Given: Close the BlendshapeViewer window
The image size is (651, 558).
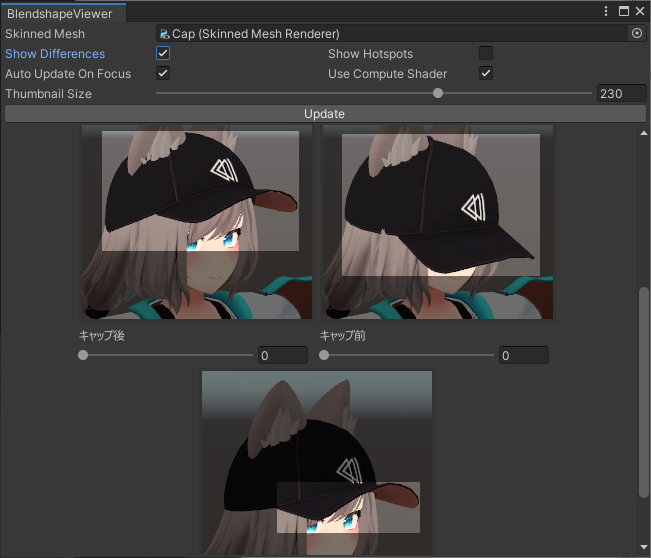Looking at the screenshot, I should tap(640, 11).
